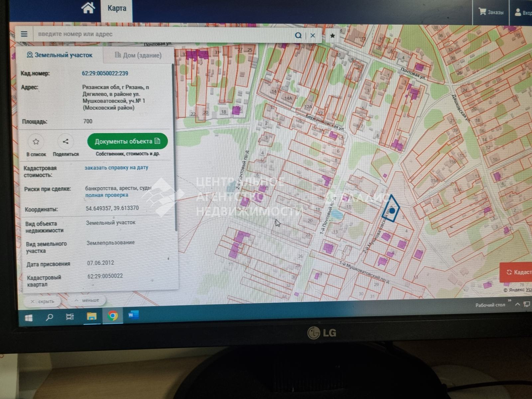Select the area value 700

[x=88, y=121]
